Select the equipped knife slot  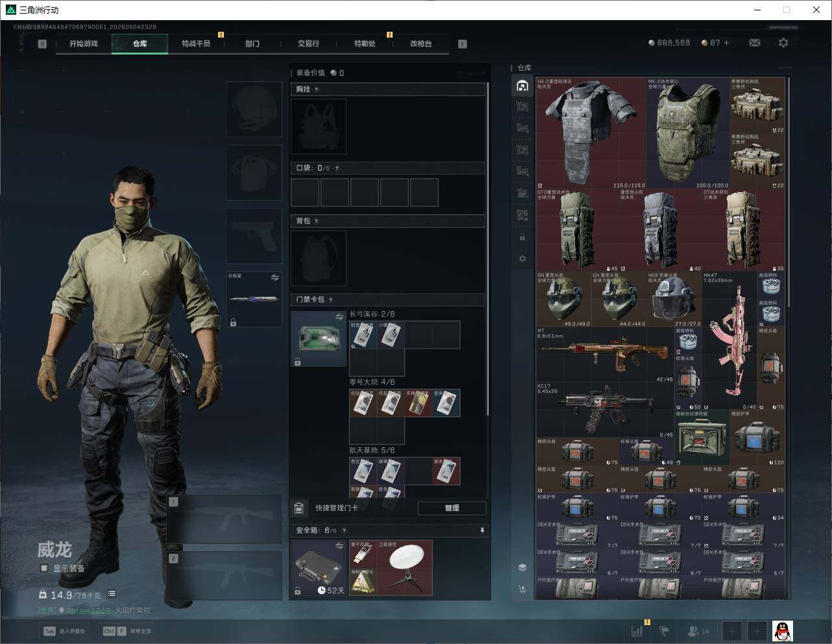[x=254, y=299]
